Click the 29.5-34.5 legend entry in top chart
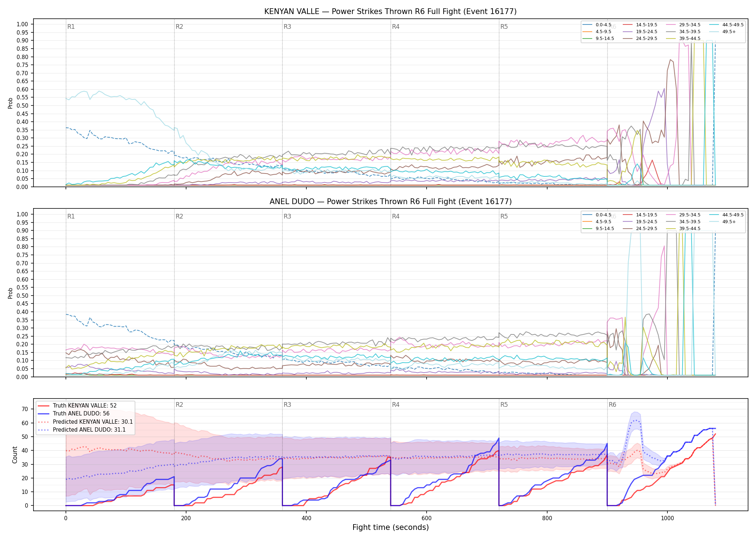This screenshot has height=540, width=756. click(x=683, y=25)
